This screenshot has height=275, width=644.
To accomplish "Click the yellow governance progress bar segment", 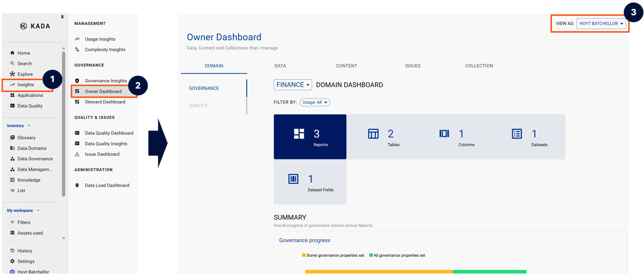I will (378, 272).
